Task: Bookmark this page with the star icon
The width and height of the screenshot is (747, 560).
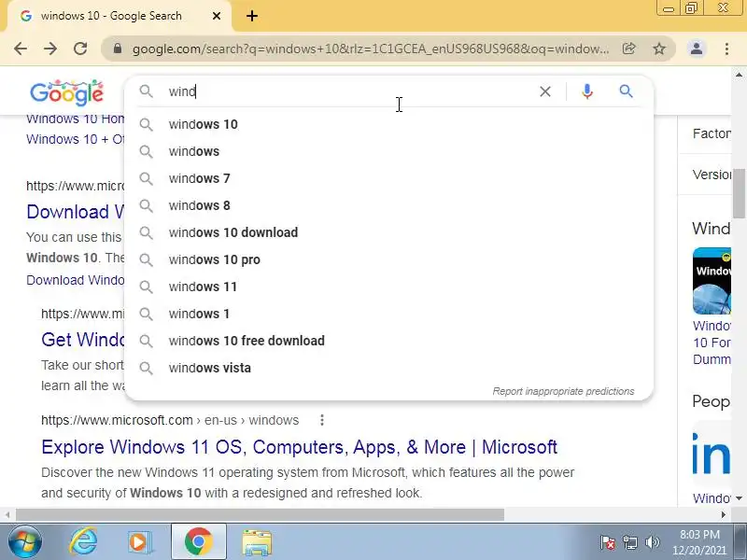Action: 659,49
